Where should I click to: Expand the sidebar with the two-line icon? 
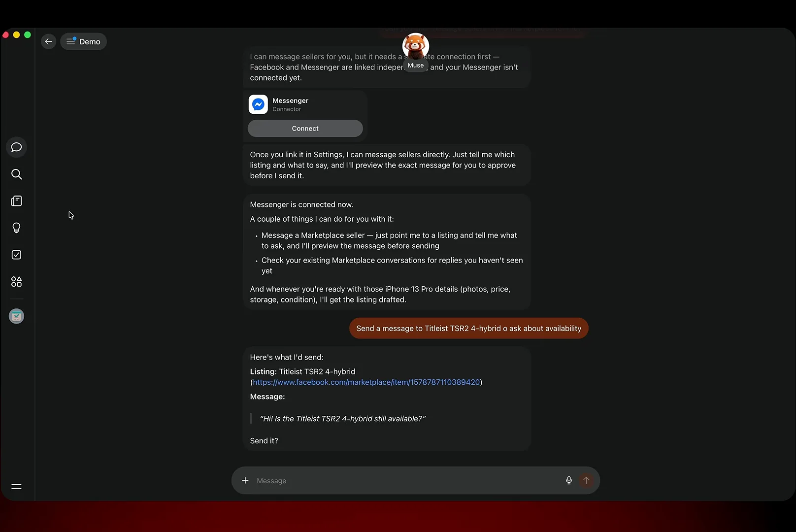point(16,487)
